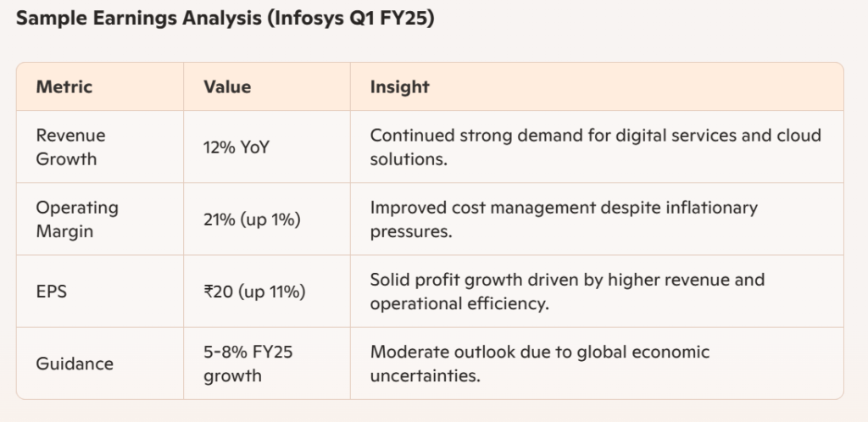The height and width of the screenshot is (422, 868).
Task: Click the digital services demand insight text
Action: click(x=595, y=147)
